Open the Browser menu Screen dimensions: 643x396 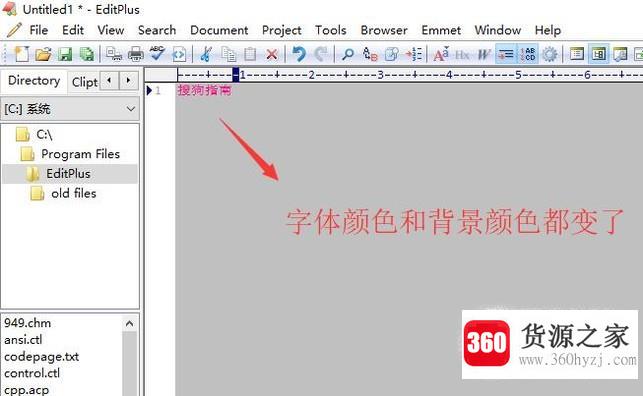(x=384, y=30)
